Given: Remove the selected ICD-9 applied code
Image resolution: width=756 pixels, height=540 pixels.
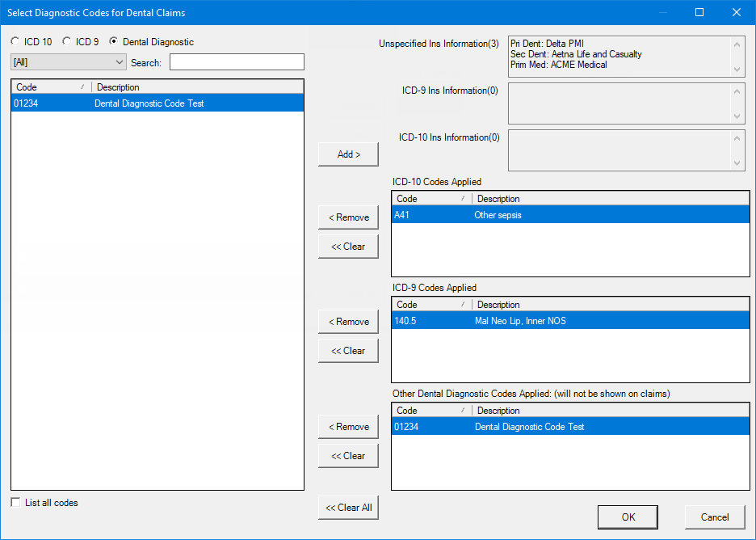Looking at the screenshot, I should [348, 322].
